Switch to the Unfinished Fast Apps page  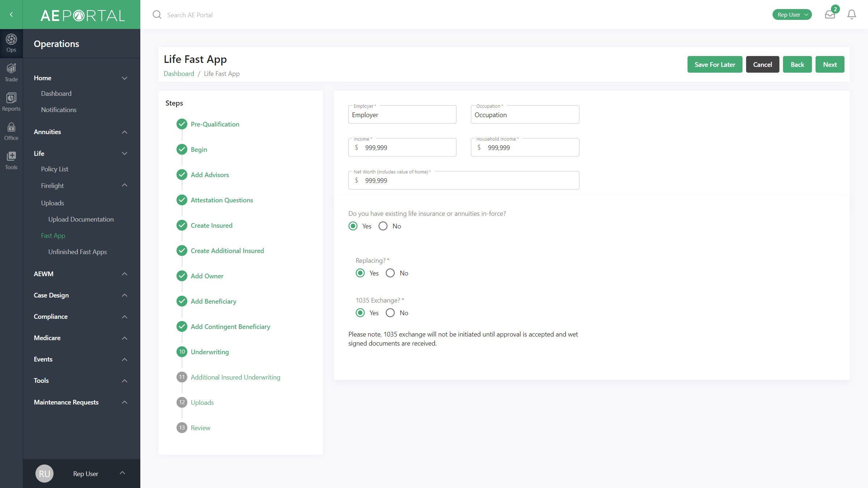[x=77, y=252]
